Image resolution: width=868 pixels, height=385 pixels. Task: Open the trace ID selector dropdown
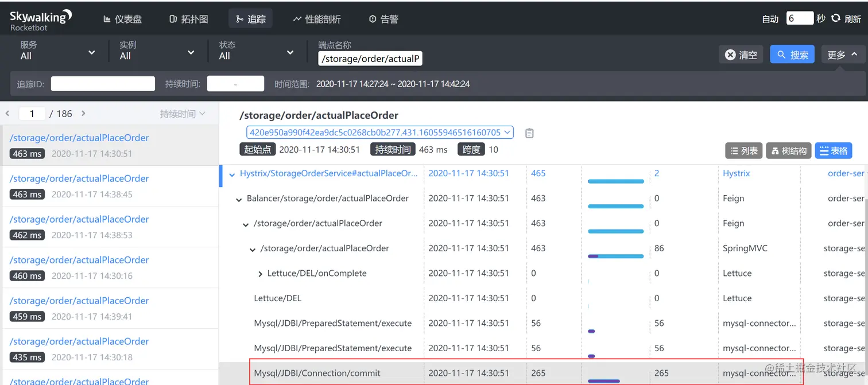point(380,133)
